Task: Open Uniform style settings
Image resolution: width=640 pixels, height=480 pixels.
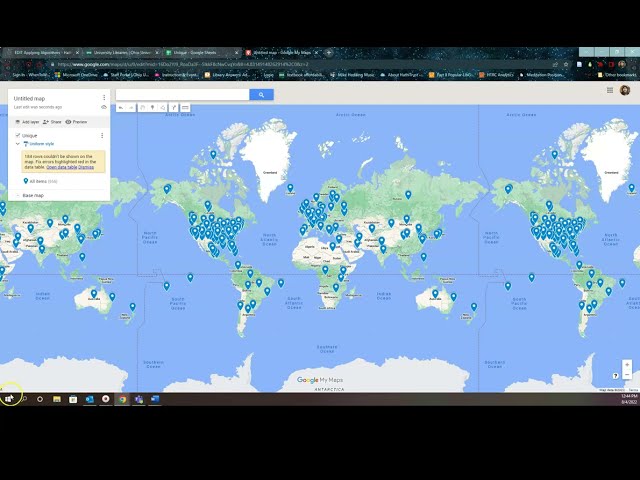Action: point(39,144)
